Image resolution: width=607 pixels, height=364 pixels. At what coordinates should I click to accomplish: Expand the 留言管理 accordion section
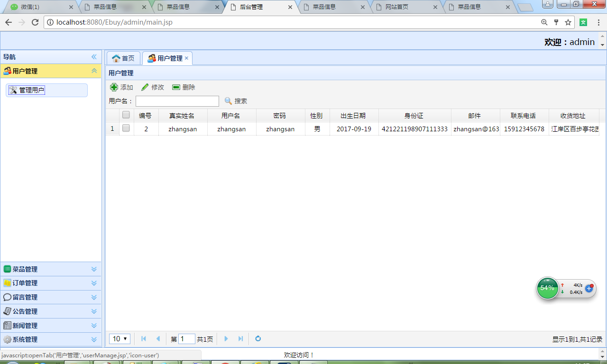[94, 297]
